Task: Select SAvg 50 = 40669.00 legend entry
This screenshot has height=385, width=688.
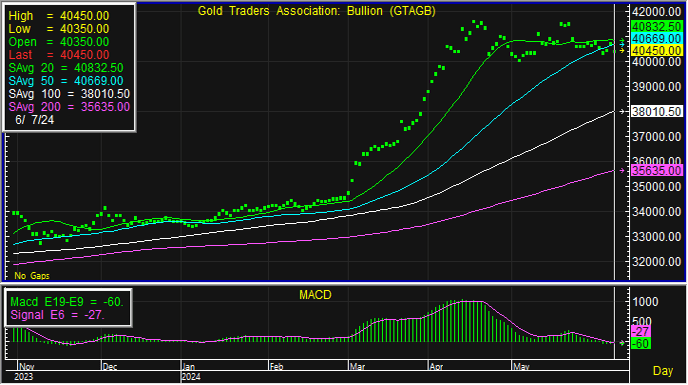Action: click(x=66, y=81)
